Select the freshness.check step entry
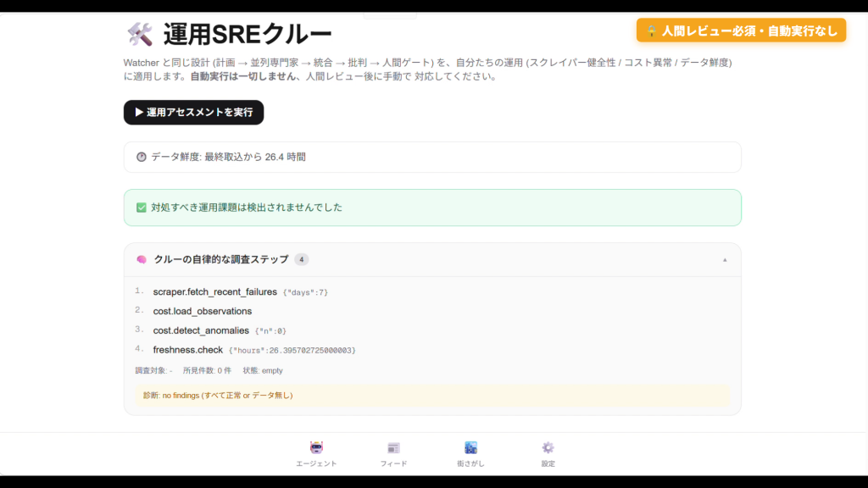The width and height of the screenshot is (868, 488). click(x=187, y=350)
